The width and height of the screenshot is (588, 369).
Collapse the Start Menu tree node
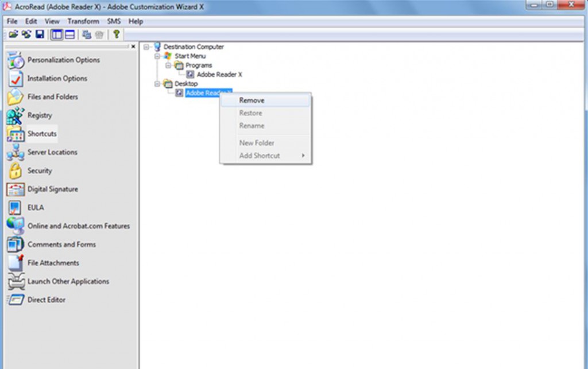click(157, 56)
